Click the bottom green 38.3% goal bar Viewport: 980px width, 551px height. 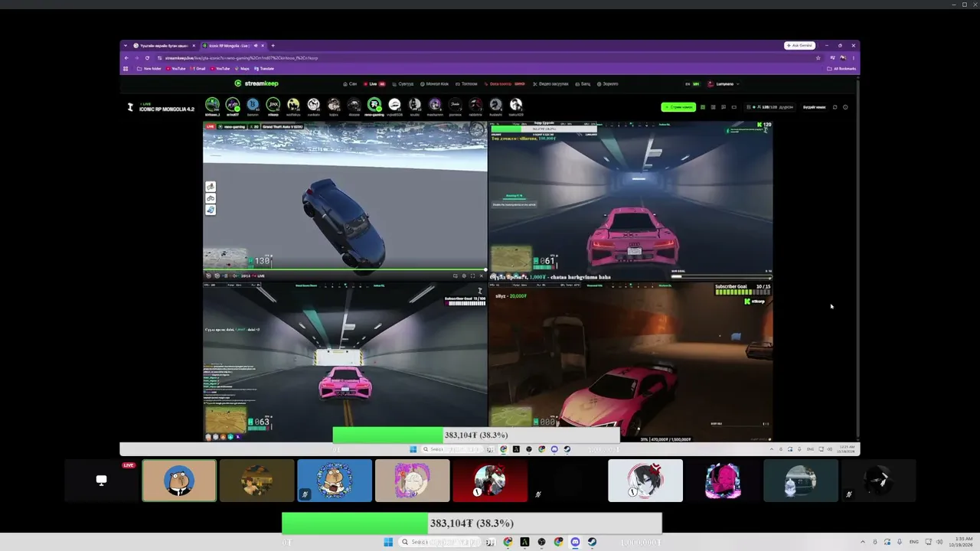(x=472, y=523)
